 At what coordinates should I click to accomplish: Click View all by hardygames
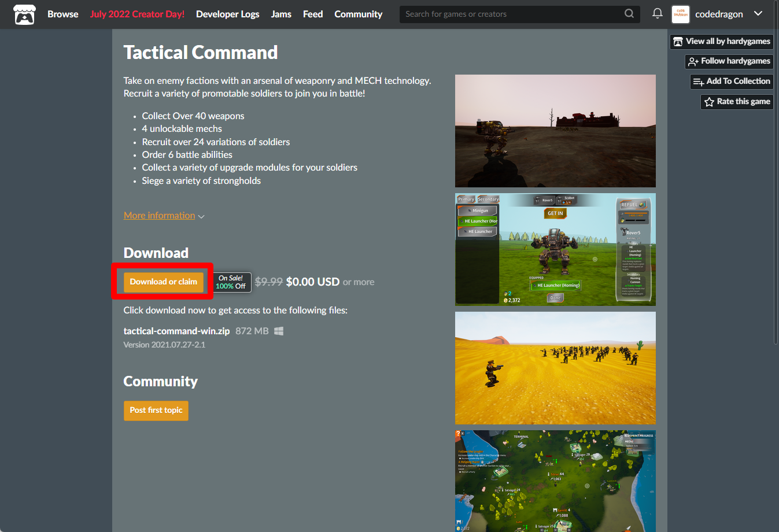(x=722, y=42)
